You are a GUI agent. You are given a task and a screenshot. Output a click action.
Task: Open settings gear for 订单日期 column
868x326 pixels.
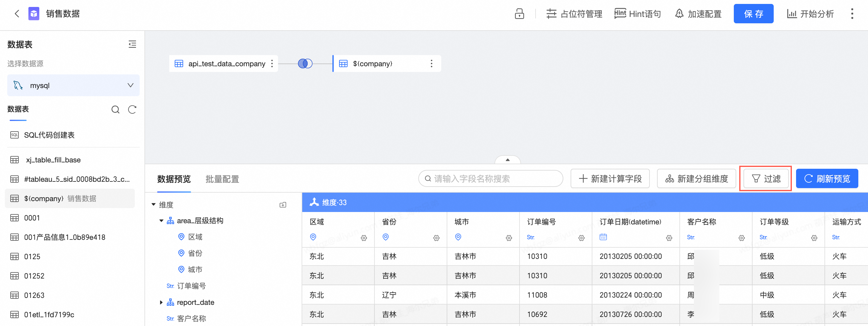tap(669, 238)
